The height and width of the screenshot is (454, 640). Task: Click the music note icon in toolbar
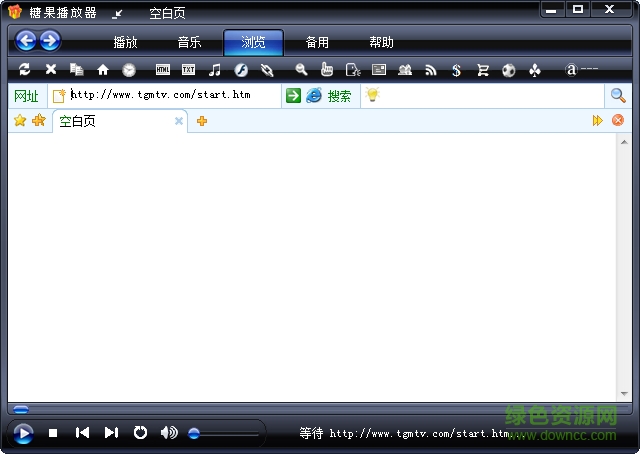[214, 70]
